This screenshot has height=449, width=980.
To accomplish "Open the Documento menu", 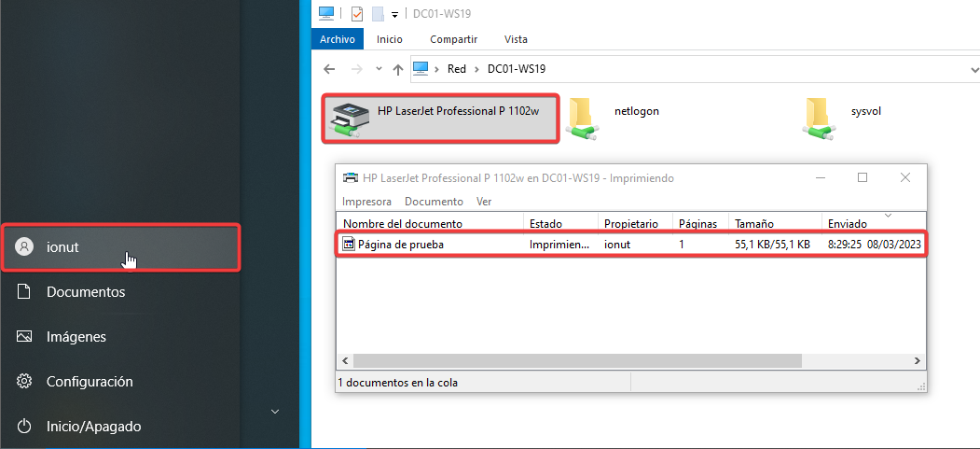I will 434,202.
